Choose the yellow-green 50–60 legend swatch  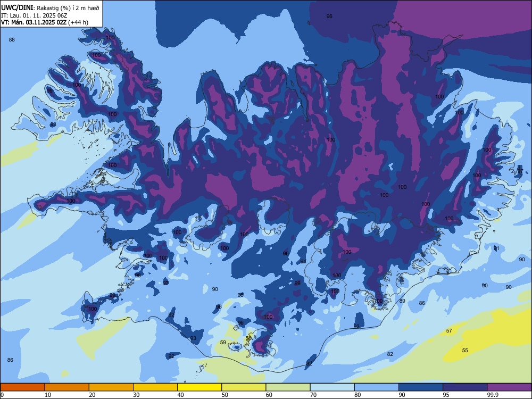(244, 387)
